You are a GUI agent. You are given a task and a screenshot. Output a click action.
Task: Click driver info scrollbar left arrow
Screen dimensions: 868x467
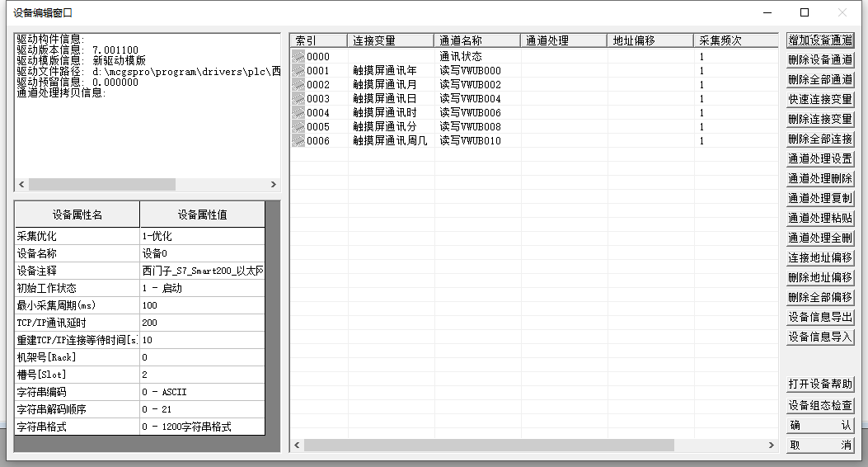[21, 185]
